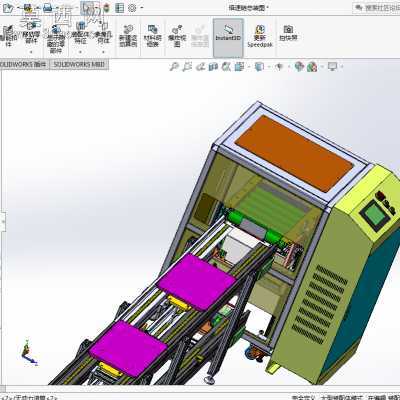
Task: Click Zoom to Fit in the view toolbar
Action: point(174,67)
